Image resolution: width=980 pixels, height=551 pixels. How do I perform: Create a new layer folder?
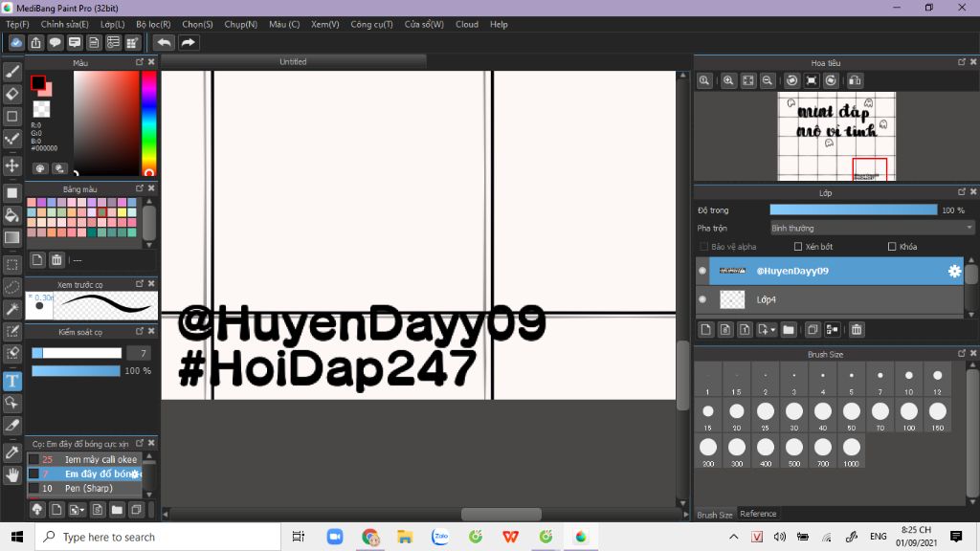click(x=789, y=329)
